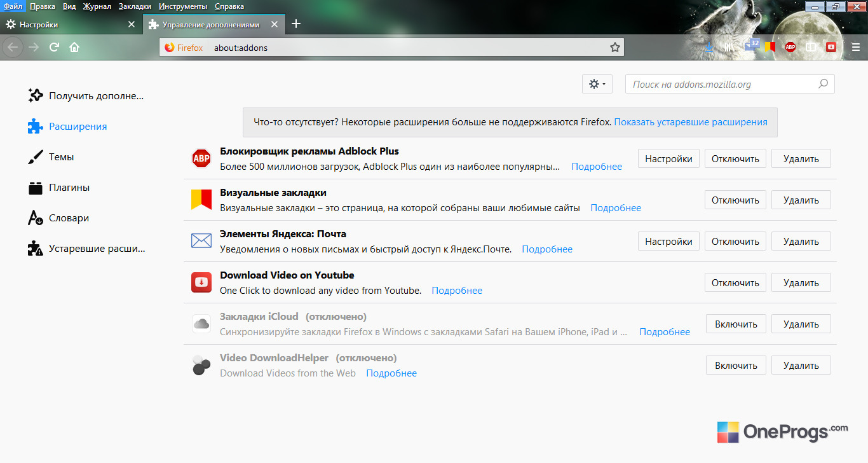The height and width of the screenshot is (463, 868).
Task: Click the magnifier icon in the add-ons search
Action: [x=824, y=84]
